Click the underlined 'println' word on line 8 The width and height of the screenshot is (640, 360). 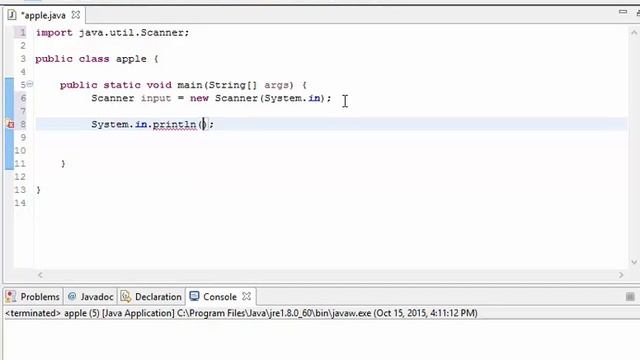pos(174,124)
